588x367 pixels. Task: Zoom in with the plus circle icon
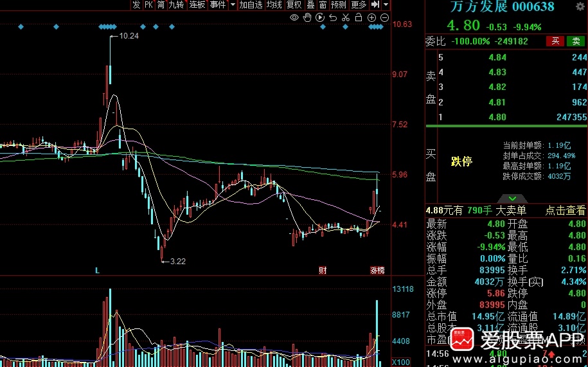click(x=371, y=17)
